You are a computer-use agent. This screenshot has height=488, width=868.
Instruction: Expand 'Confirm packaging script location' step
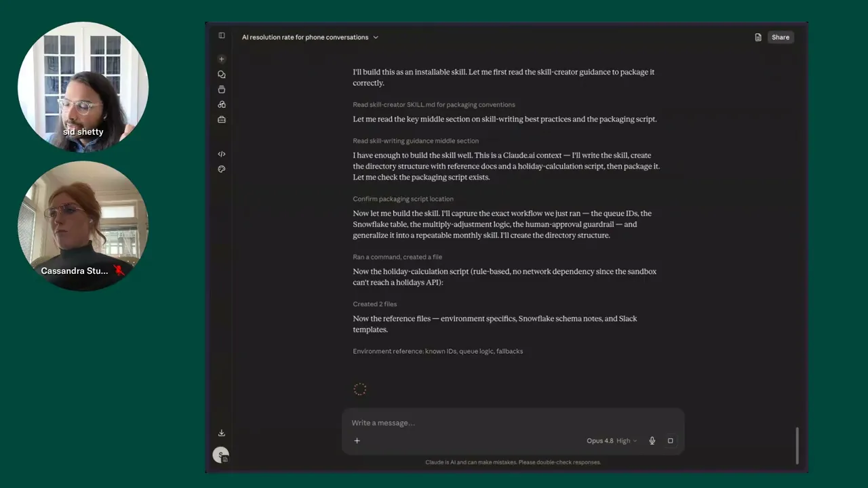[403, 199]
